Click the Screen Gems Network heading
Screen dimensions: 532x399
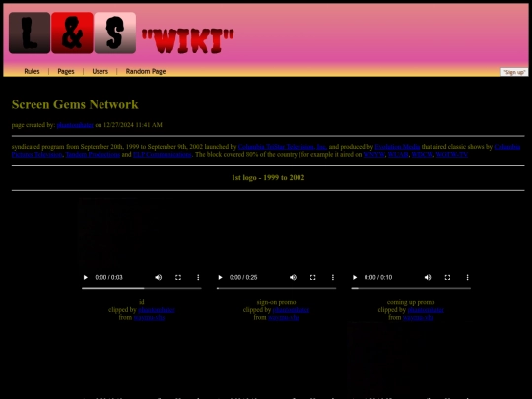[75, 104]
